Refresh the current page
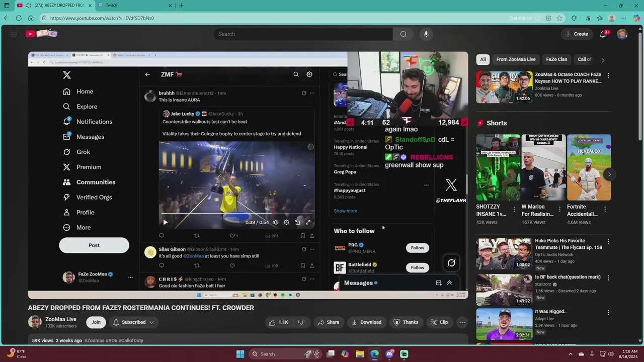Image resolution: width=644 pixels, height=362 pixels. pos(19,18)
